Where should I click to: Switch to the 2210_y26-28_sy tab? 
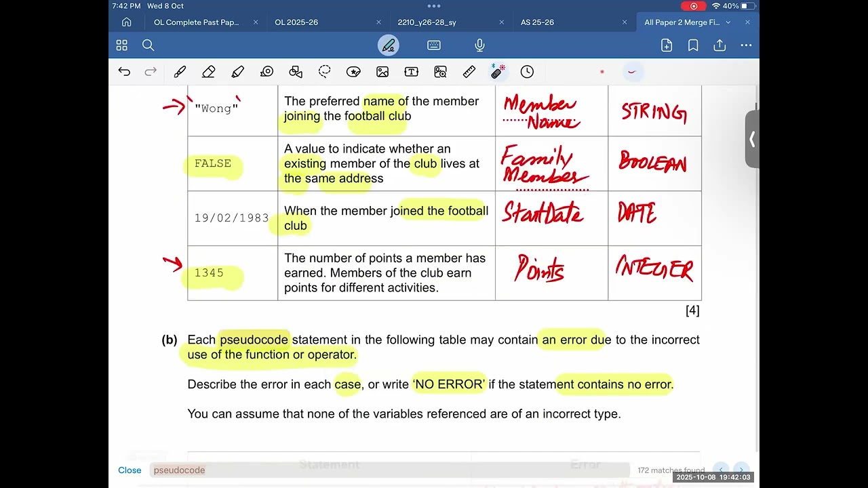coord(427,22)
